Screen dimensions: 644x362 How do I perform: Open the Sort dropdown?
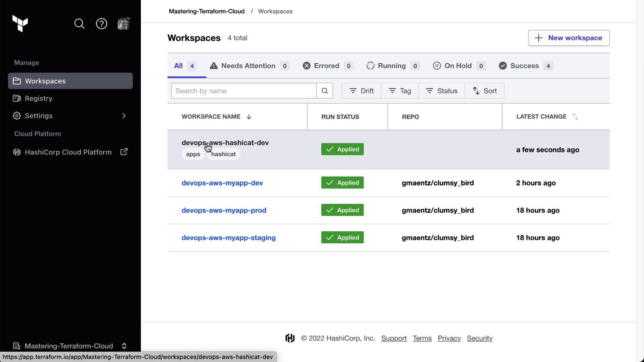(485, 91)
